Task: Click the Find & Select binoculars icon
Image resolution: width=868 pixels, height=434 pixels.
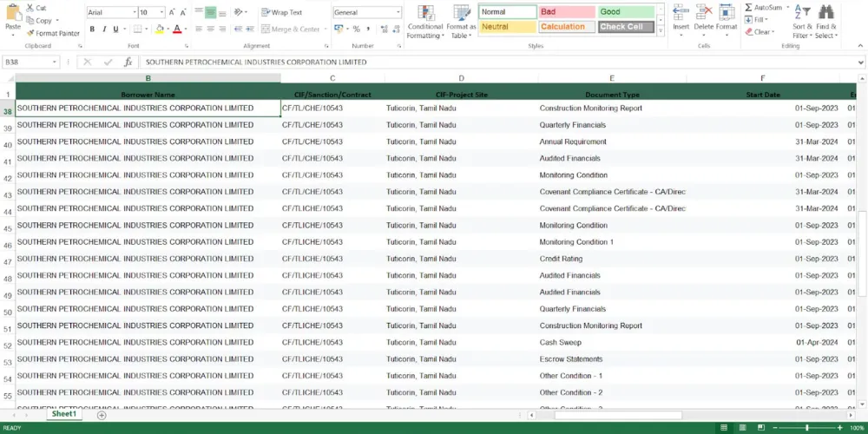Action: pyautogui.click(x=826, y=12)
